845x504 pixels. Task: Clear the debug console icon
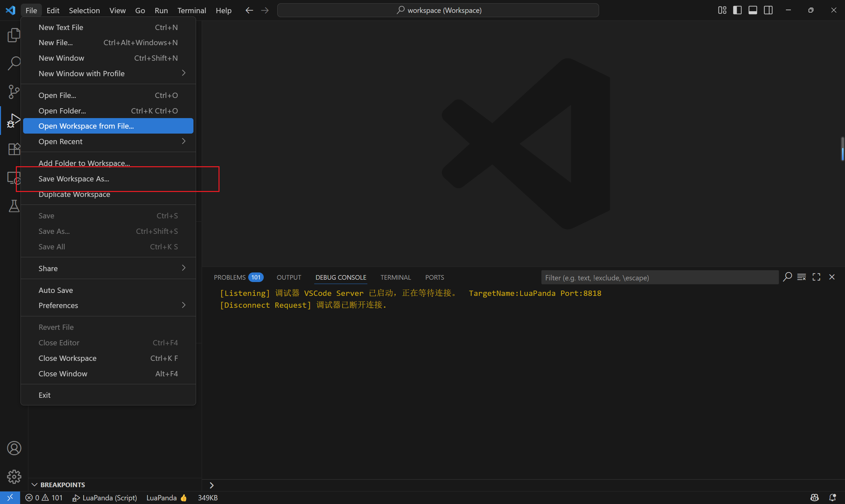(x=801, y=277)
